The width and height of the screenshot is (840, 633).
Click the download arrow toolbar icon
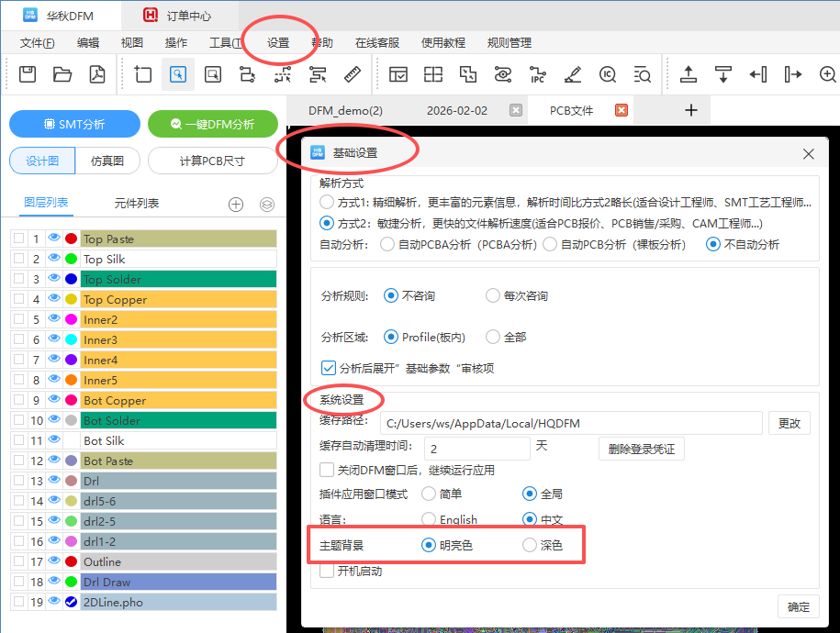tap(723, 74)
